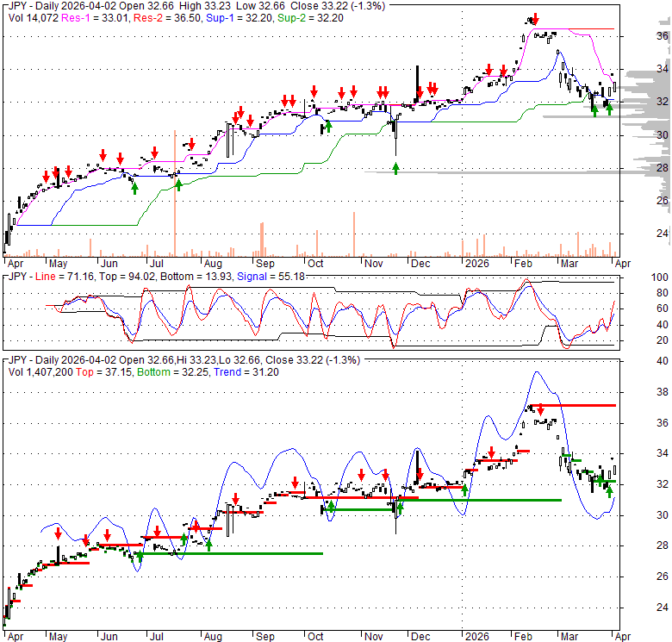Select the Feb label on the bottom chart's time axis
The height and width of the screenshot is (642, 672).
524,637
